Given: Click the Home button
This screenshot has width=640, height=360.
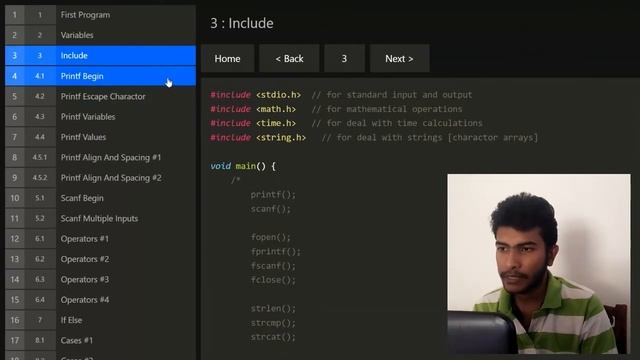Looking at the screenshot, I should pos(227,59).
